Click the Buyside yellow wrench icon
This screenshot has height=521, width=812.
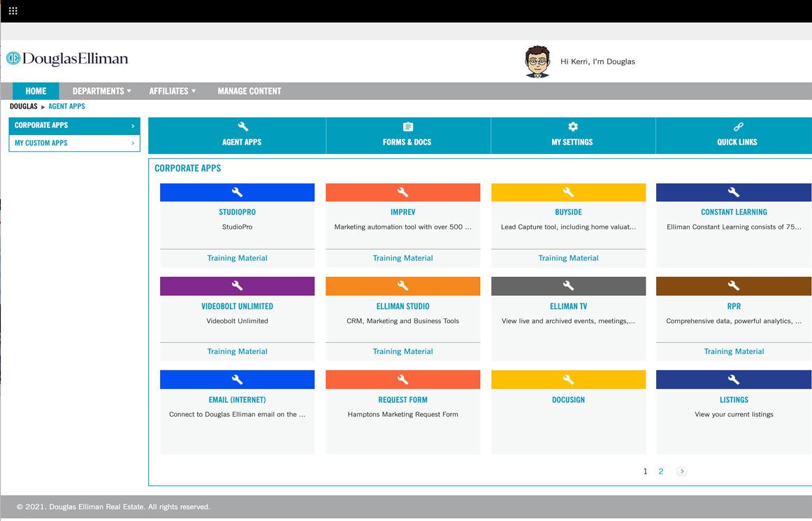pos(568,192)
